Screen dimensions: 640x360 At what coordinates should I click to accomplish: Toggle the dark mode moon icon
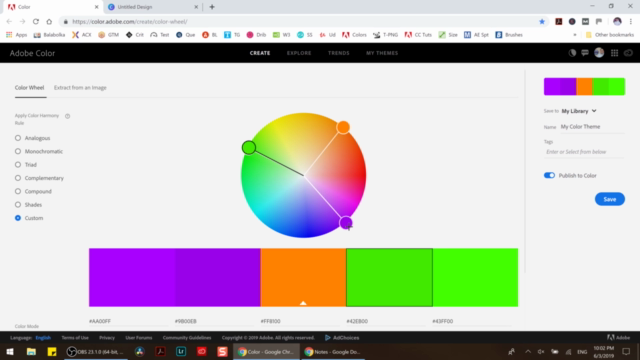[x=572, y=53]
